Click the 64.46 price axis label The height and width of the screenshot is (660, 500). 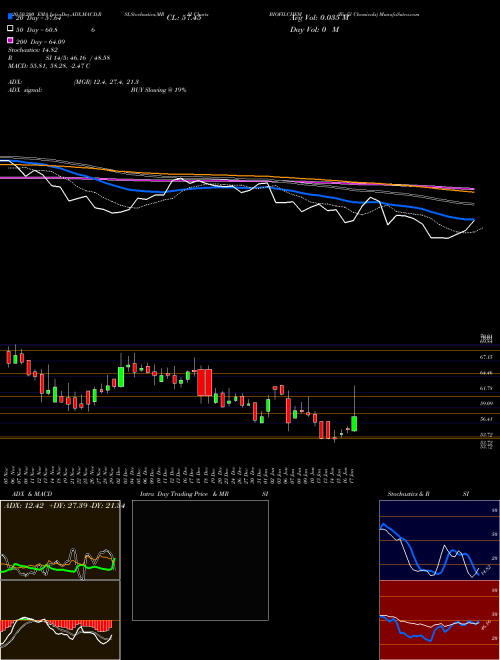click(x=486, y=373)
